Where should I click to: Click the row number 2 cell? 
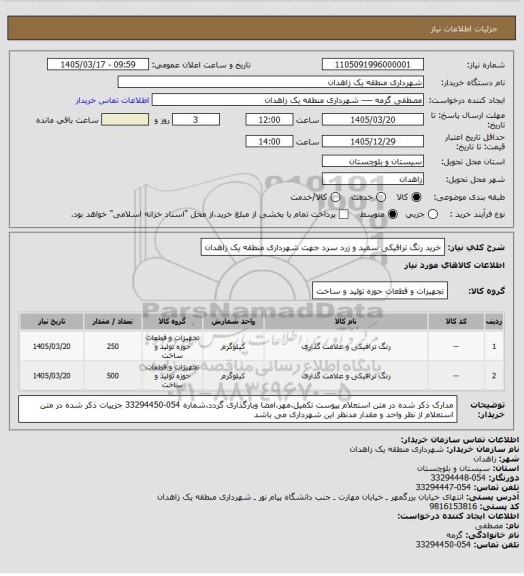tap(494, 376)
